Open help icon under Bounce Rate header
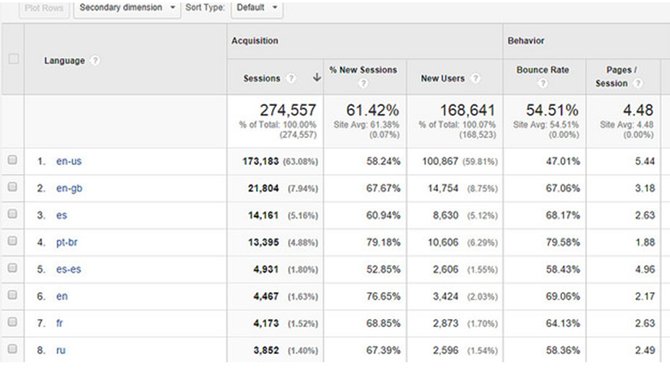This screenshot has width=670, height=369. (x=542, y=83)
